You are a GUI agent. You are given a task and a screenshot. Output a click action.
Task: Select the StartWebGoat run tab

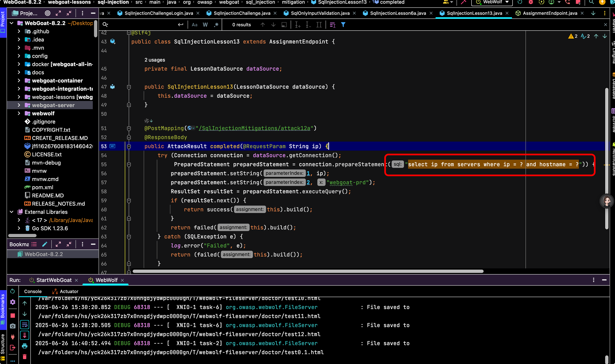coord(54,280)
